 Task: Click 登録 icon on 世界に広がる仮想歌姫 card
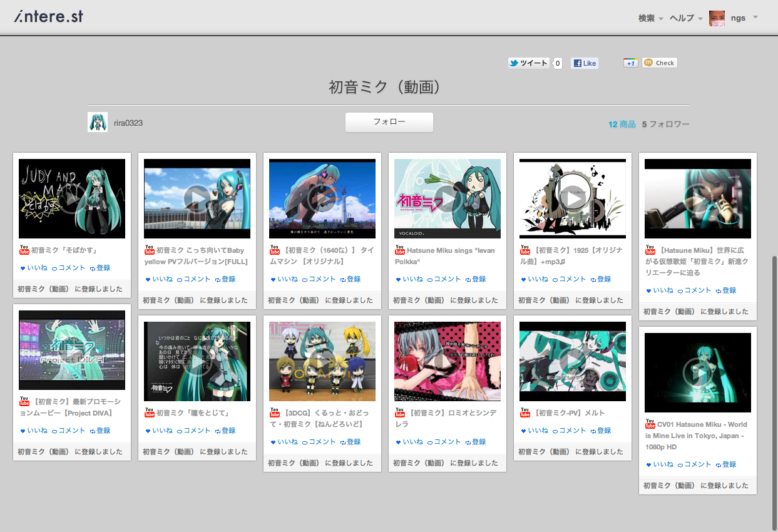click(x=719, y=290)
